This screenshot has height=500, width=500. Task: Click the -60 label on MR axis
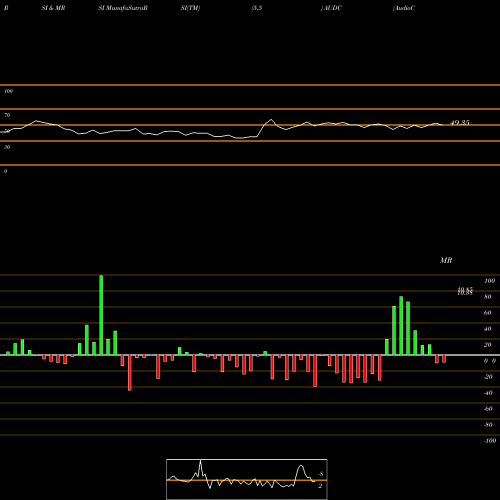pos(488,409)
